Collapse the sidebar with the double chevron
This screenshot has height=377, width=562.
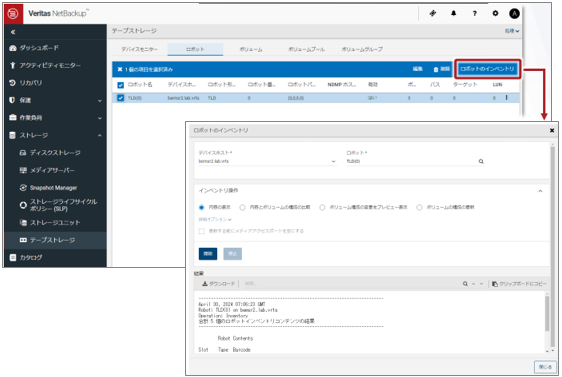pyautogui.click(x=13, y=32)
